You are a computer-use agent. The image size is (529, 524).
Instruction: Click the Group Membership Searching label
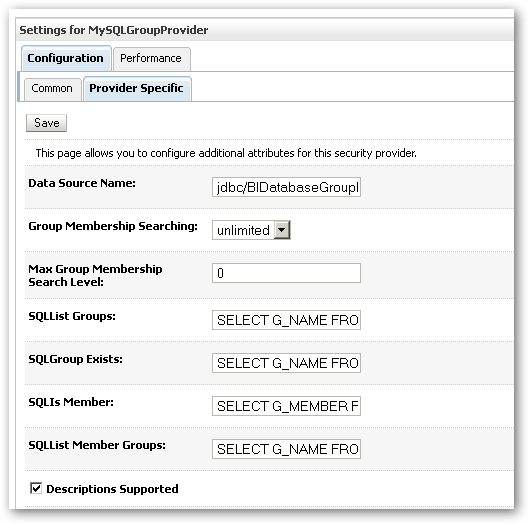[113, 226]
